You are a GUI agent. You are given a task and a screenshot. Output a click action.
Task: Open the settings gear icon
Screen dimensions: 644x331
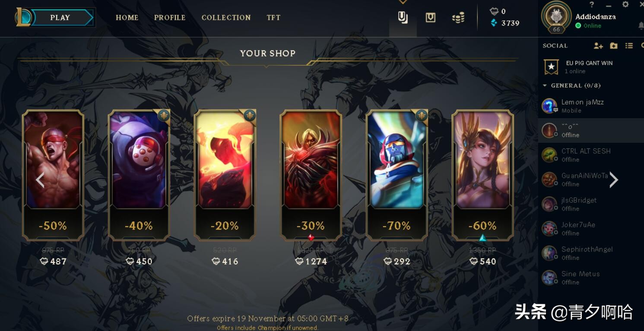click(625, 5)
